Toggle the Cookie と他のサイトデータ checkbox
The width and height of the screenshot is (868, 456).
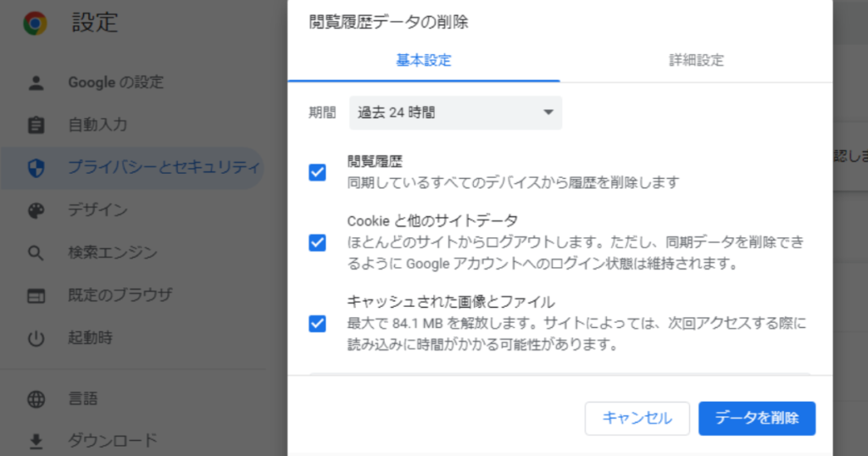(318, 242)
